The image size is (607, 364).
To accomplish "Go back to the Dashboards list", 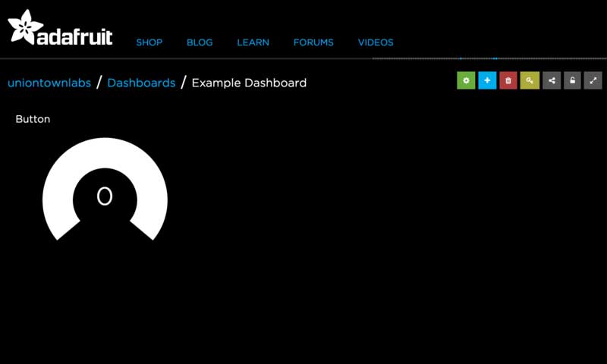I will pos(141,83).
